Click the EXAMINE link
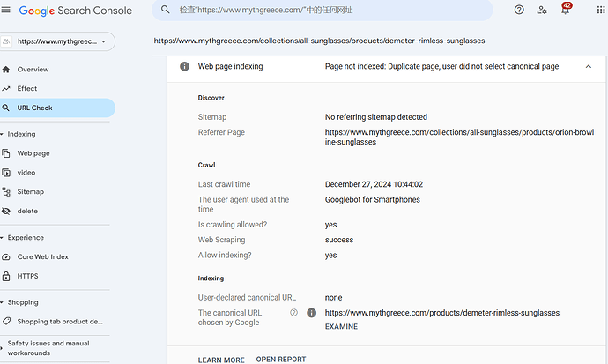The height and width of the screenshot is (364, 608). (341, 327)
